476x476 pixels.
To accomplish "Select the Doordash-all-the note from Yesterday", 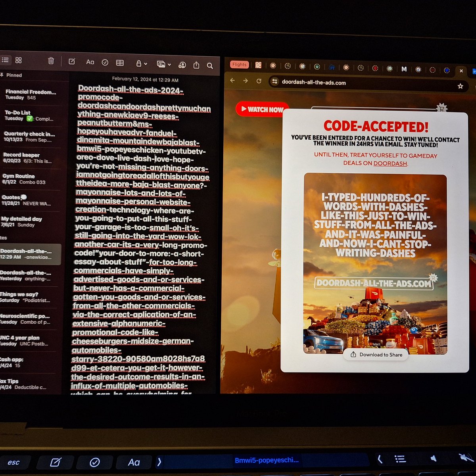I will 29,276.
